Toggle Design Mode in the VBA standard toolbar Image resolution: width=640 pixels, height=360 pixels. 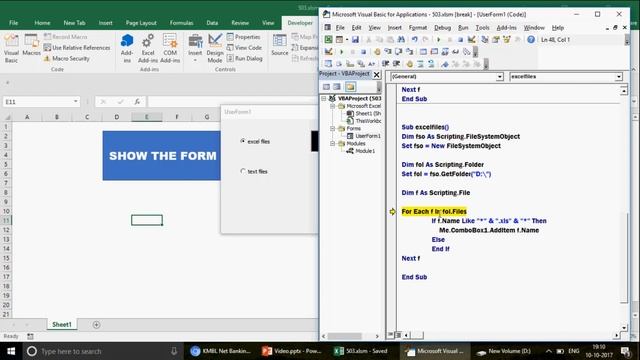pyautogui.click(x=471, y=40)
